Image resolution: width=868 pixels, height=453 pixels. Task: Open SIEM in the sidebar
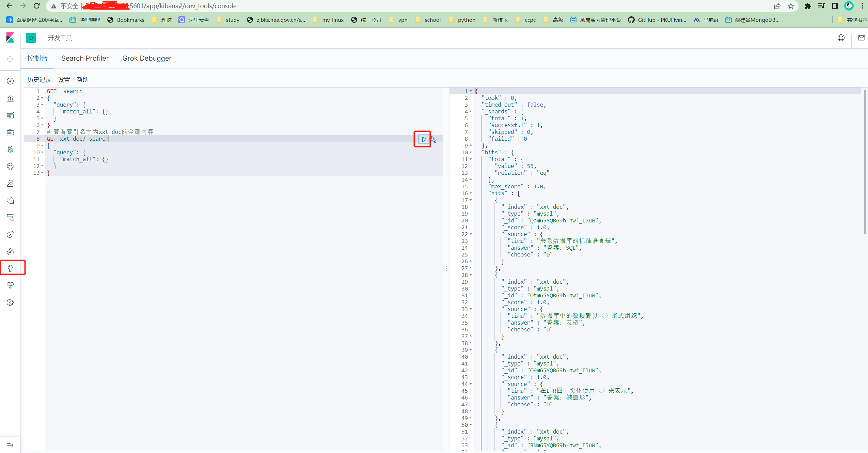point(10,251)
